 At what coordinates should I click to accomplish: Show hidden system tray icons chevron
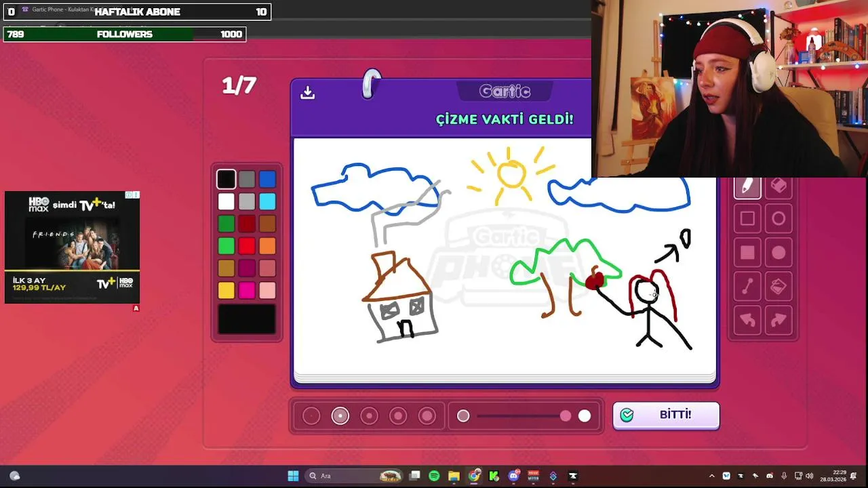click(711, 476)
